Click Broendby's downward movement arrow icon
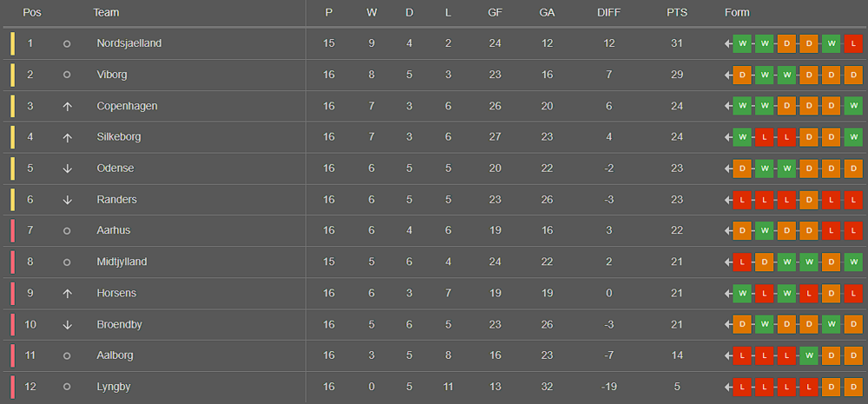This screenshot has height=404, width=868. (x=67, y=325)
